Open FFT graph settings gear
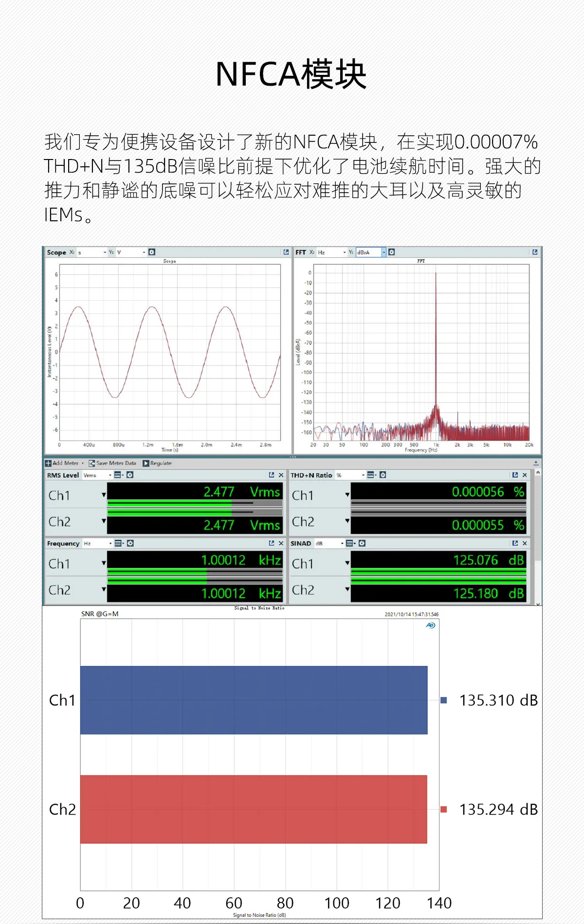Screen dimensions: 584x924 (392, 252)
